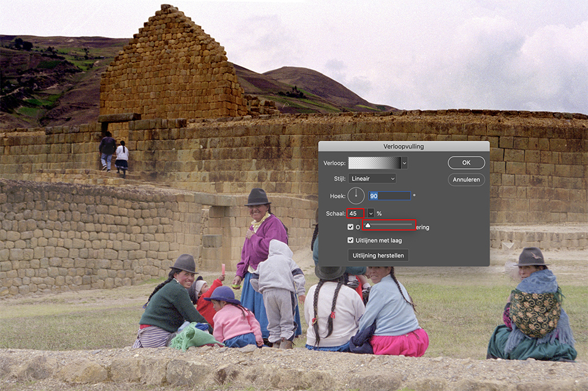Click the Hoek angle dial
Viewport: 588px width, 391px height.
pos(356,196)
